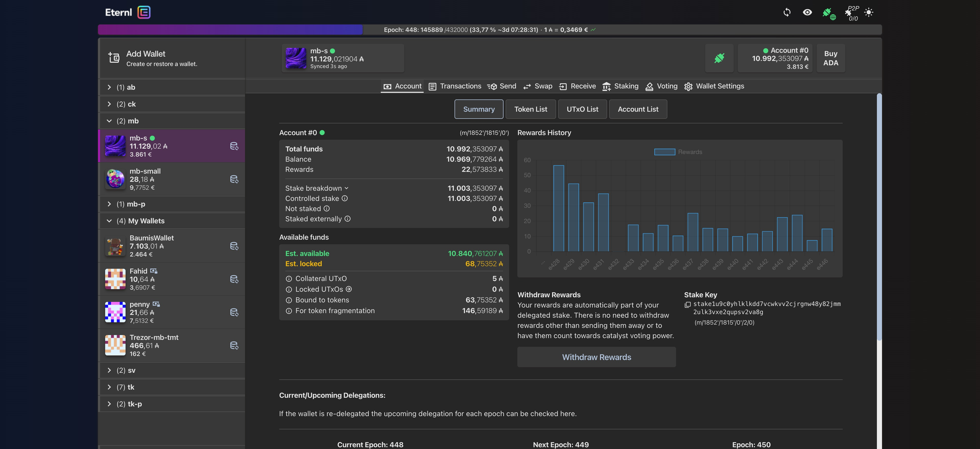
Task: Switch theme using the sun icon
Action: [x=869, y=13]
